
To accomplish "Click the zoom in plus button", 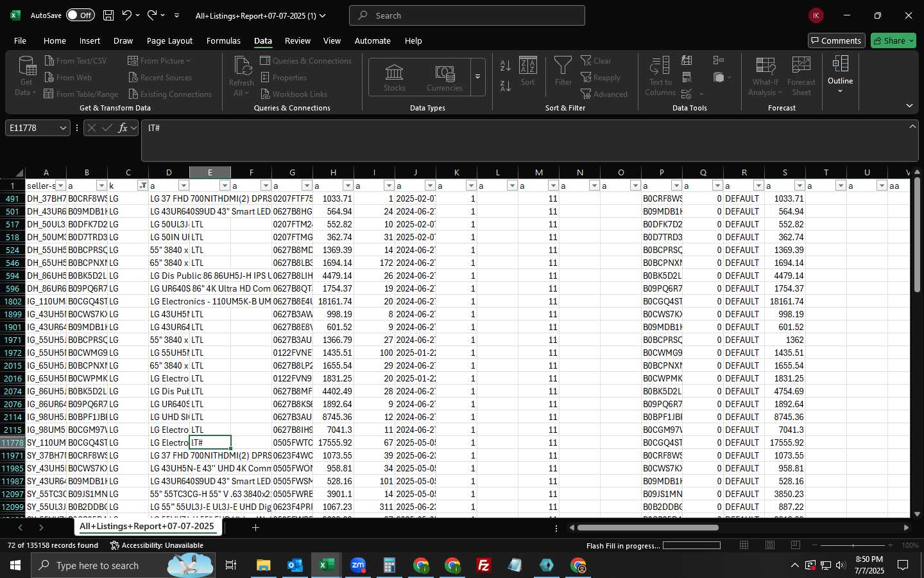I will coord(890,545).
